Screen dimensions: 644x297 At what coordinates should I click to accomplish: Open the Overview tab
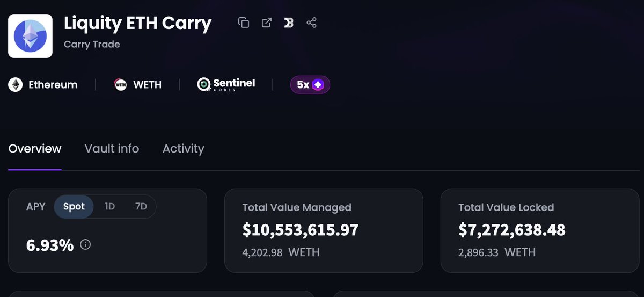(35, 149)
